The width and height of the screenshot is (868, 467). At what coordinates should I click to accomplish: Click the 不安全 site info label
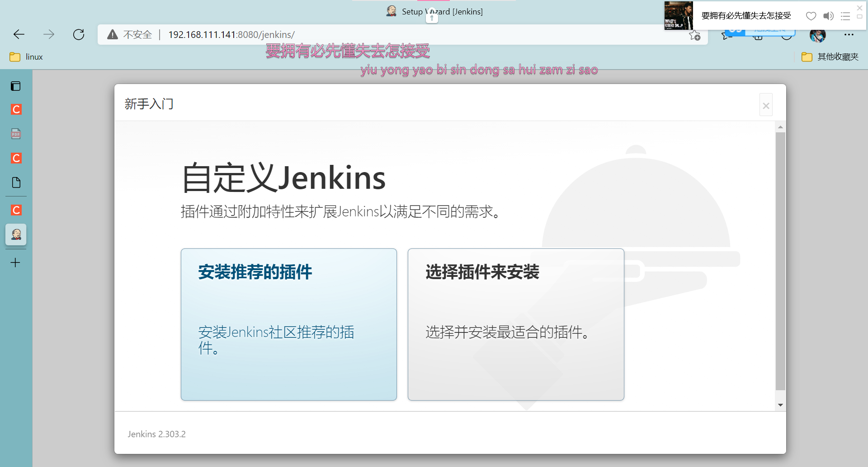tap(137, 35)
